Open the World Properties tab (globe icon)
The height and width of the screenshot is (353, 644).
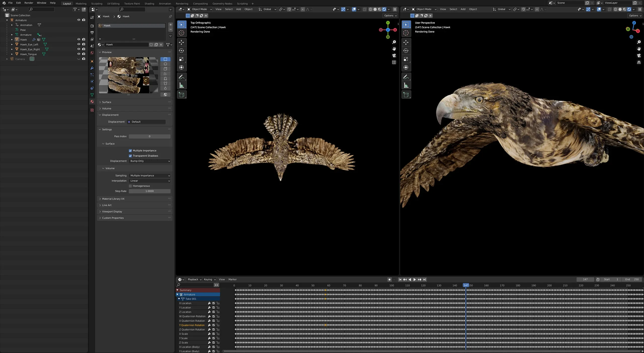(x=92, y=53)
